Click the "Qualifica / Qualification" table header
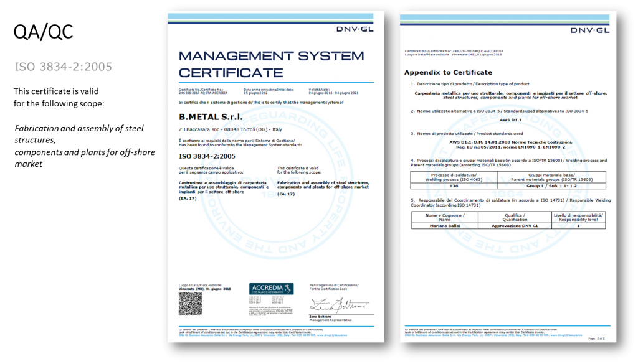 tap(515, 217)
